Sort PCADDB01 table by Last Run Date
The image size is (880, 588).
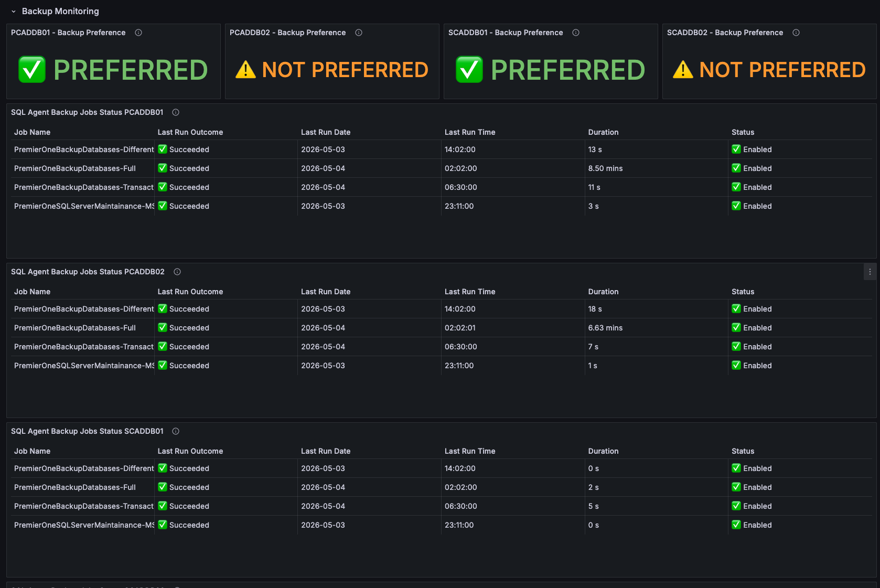(326, 132)
